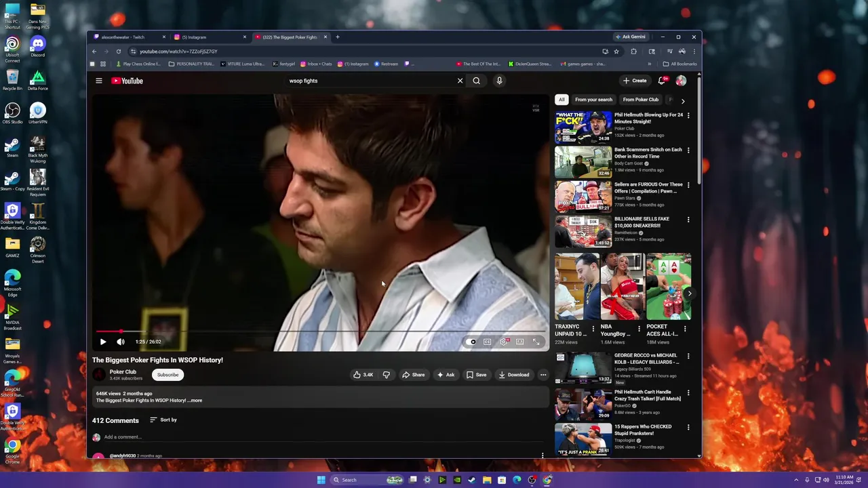Switch to theater mode in player

pos(520,342)
